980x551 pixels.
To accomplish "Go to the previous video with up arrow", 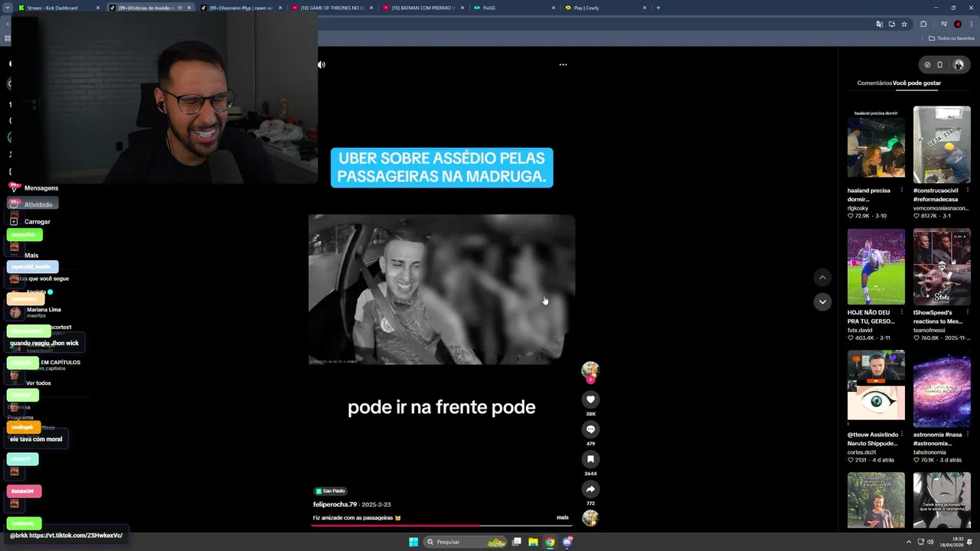I will coord(822,278).
